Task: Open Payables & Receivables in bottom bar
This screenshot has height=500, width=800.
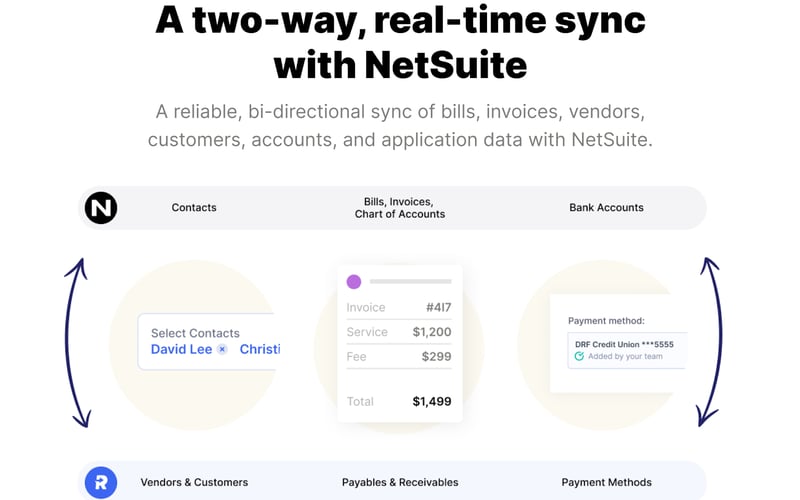Action: coord(400,482)
